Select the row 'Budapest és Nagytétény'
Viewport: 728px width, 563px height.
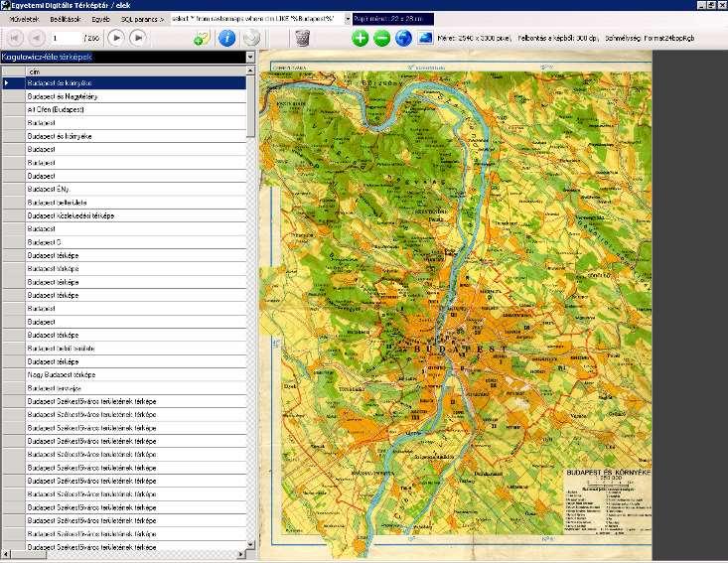pos(136,96)
